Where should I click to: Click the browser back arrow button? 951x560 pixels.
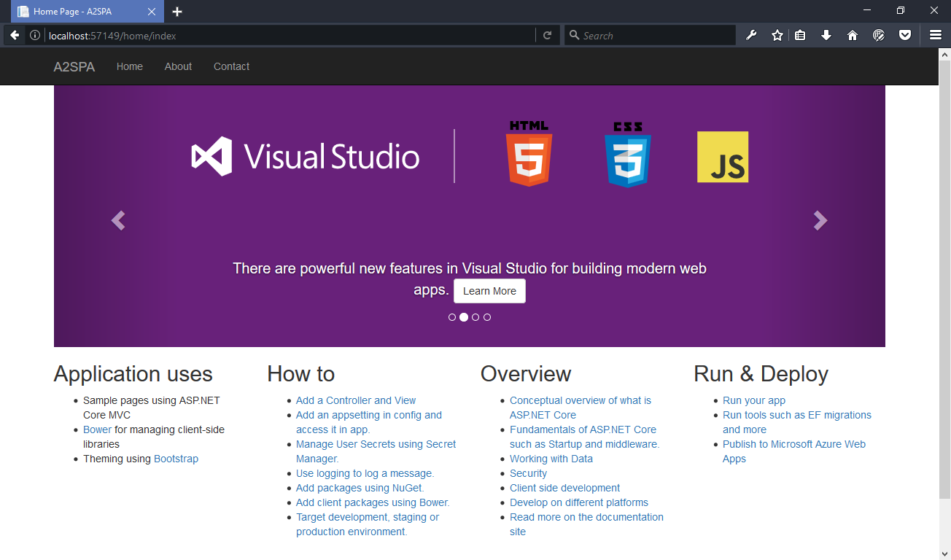tap(15, 35)
